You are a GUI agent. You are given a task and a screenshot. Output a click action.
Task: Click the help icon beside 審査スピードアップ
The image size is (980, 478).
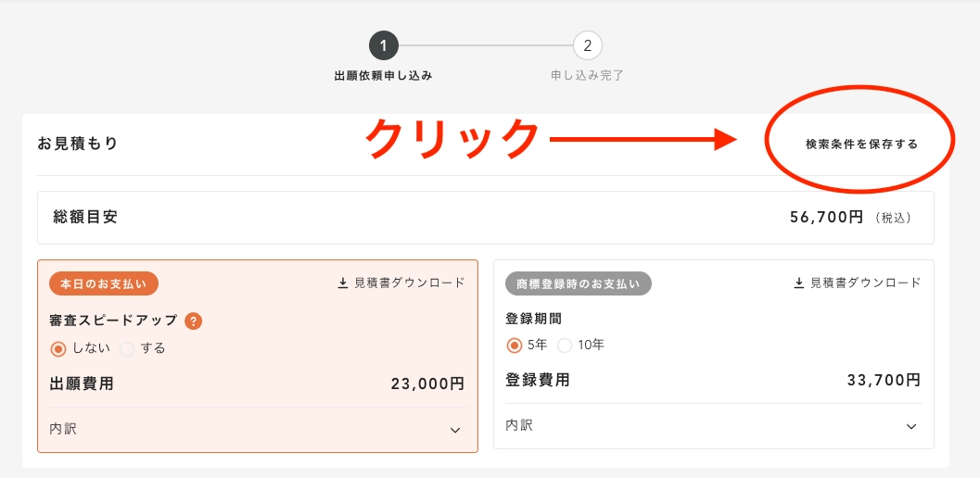coord(193,321)
